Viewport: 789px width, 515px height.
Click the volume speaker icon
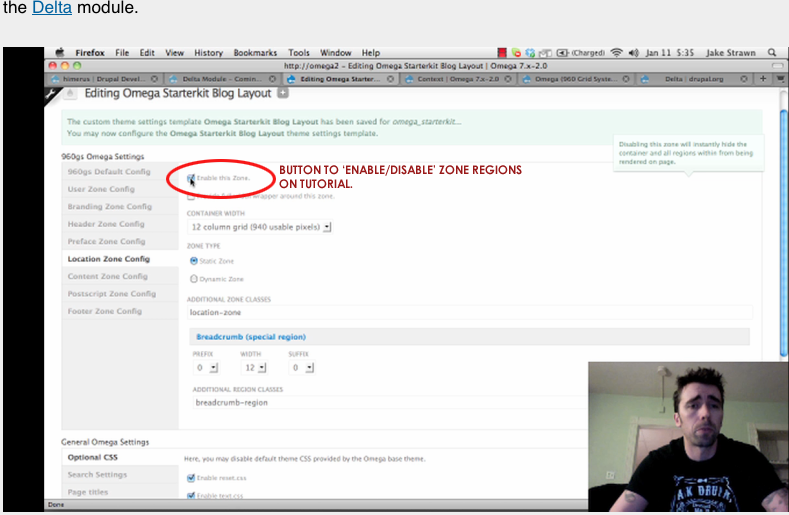pos(634,52)
